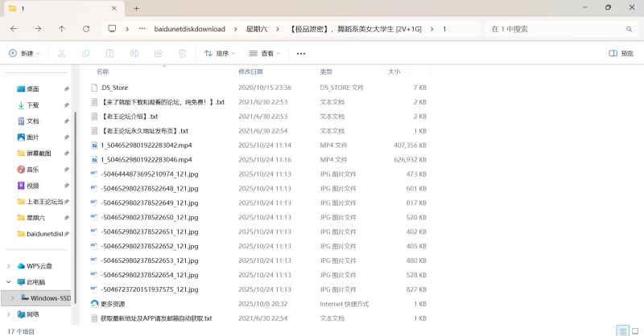This screenshot has height=336, width=644.
Task: Open the more options ellipsis menu
Action: (301, 54)
